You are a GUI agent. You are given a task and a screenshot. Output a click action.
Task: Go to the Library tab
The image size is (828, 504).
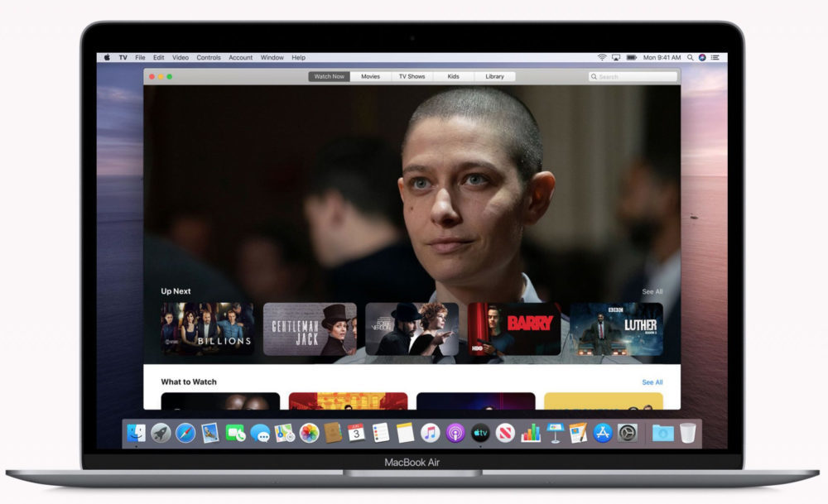click(494, 77)
